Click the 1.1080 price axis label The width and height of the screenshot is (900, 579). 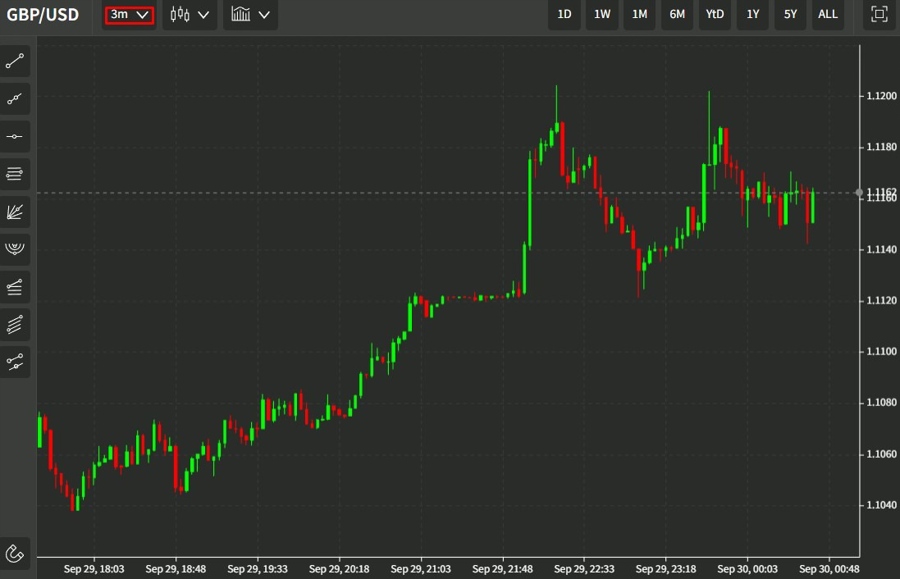[x=881, y=402]
